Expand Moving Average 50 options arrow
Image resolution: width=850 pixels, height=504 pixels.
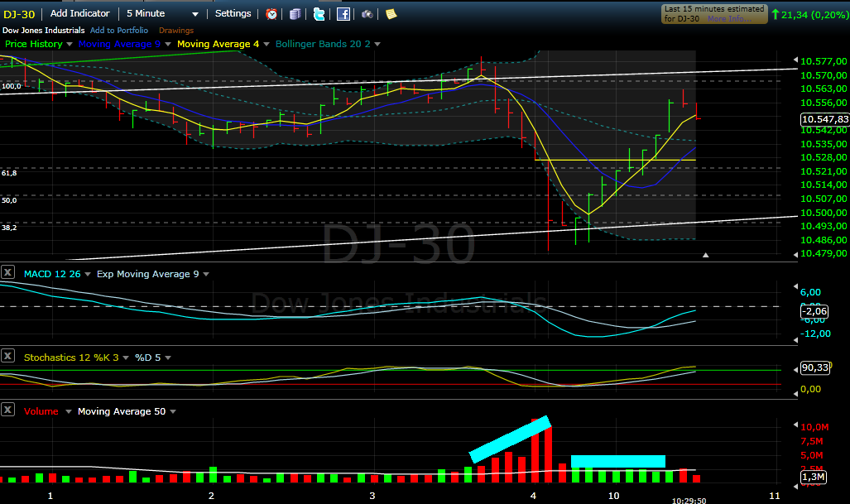coord(173,412)
